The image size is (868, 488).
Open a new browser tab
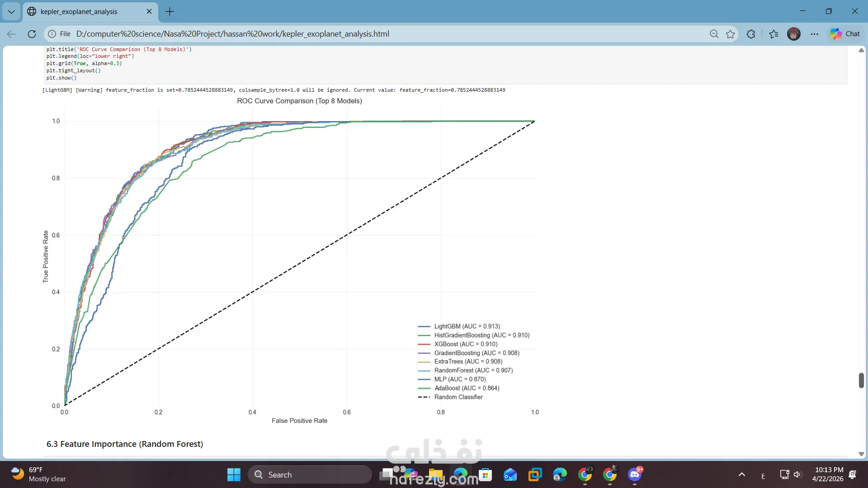click(170, 12)
